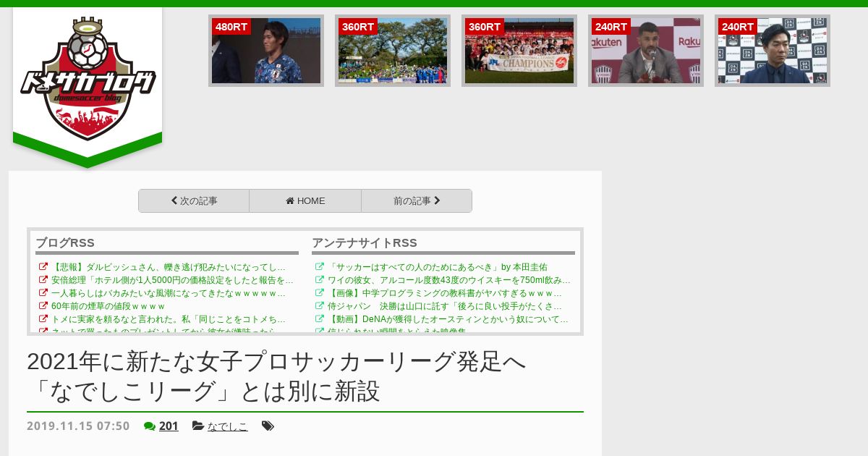Image resolution: width=868 pixels, height=456 pixels.
Task: Open the external link icon beside ダルビッシュさん headline
Action: coord(43,267)
